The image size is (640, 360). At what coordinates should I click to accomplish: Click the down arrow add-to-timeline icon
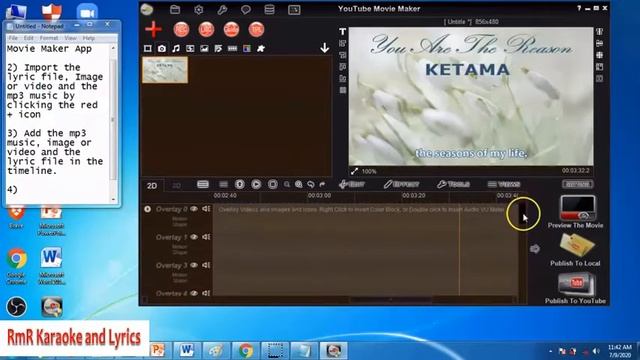tap(324, 48)
